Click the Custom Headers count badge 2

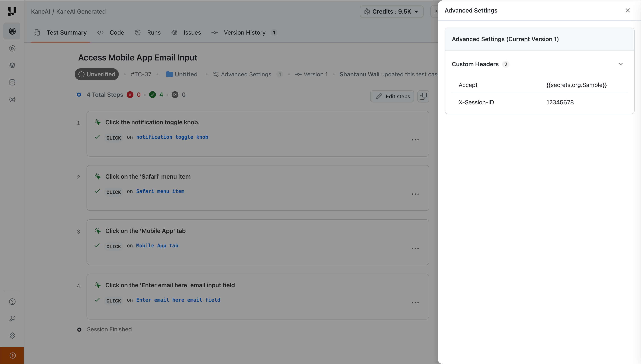click(505, 64)
